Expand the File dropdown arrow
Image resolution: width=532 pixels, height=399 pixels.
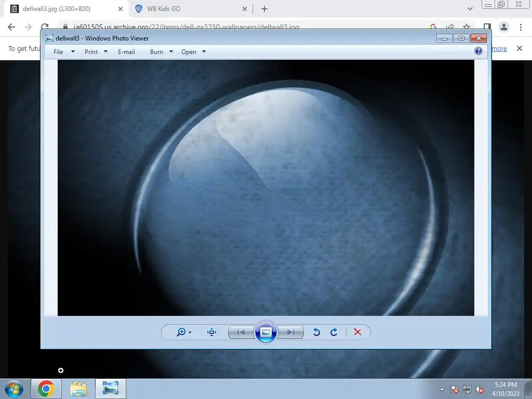[73, 51]
